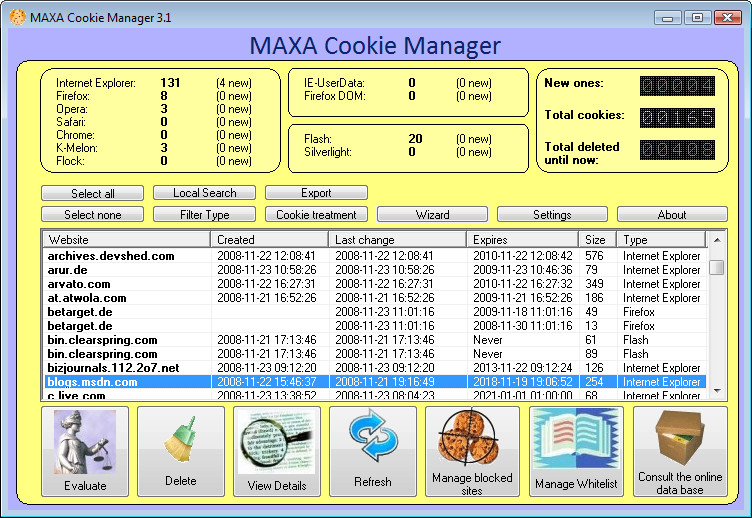Click the Firefox count label
752x518 pixels.
73,96
